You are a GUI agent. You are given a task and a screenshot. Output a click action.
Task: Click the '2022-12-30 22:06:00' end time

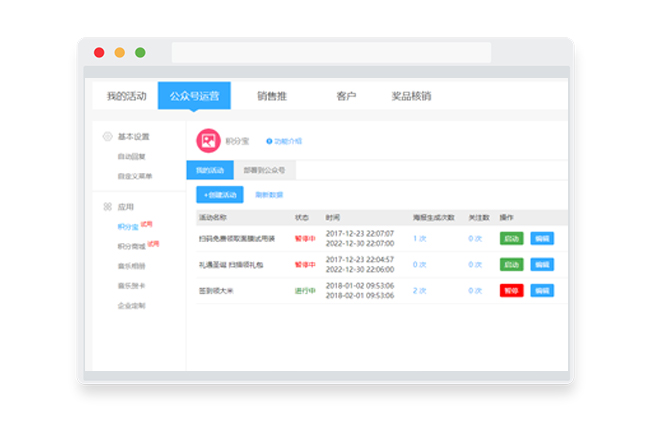(x=360, y=270)
